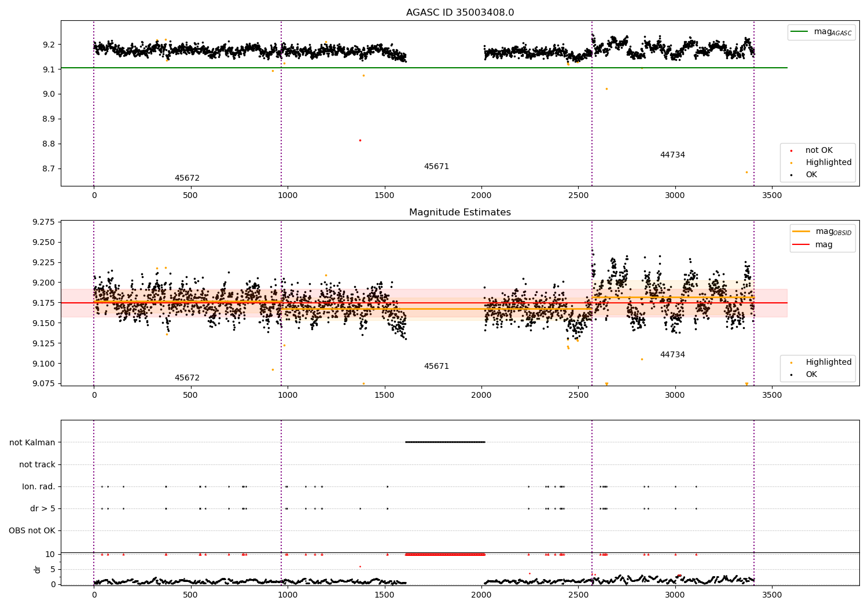Click label "45672" in the Magnitude Estimates plot

pyautogui.click(x=187, y=378)
